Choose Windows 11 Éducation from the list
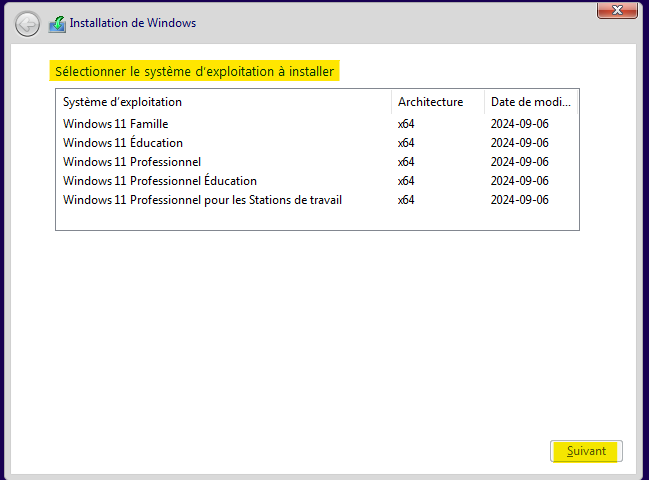Image resolution: width=649 pixels, height=480 pixels. click(x=122, y=143)
